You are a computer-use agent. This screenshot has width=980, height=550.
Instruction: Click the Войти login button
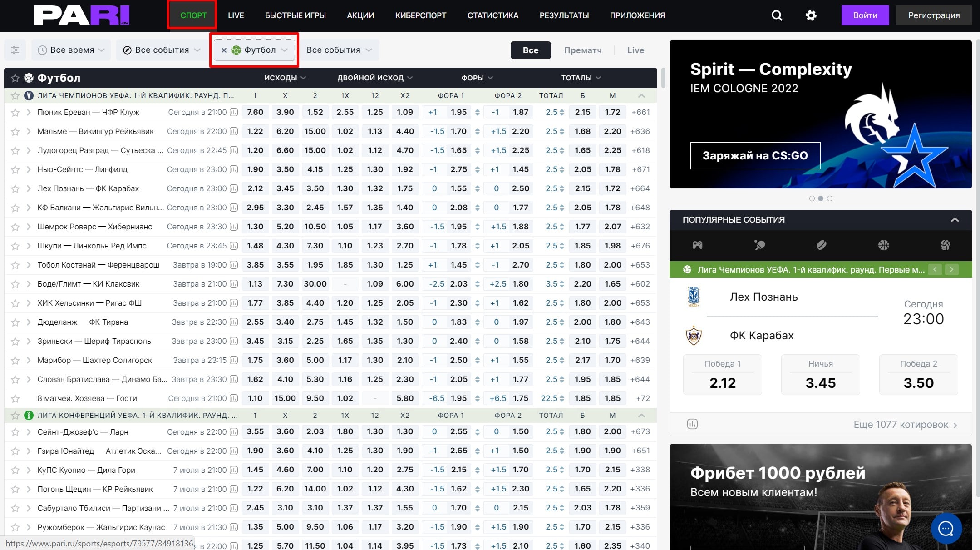tap(865, 15)
